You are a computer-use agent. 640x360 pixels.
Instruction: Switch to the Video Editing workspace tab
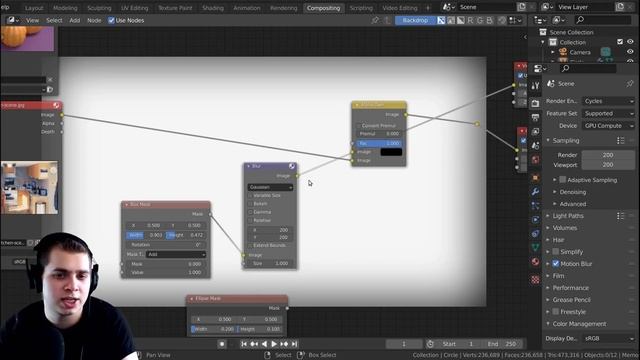point(400,8)
